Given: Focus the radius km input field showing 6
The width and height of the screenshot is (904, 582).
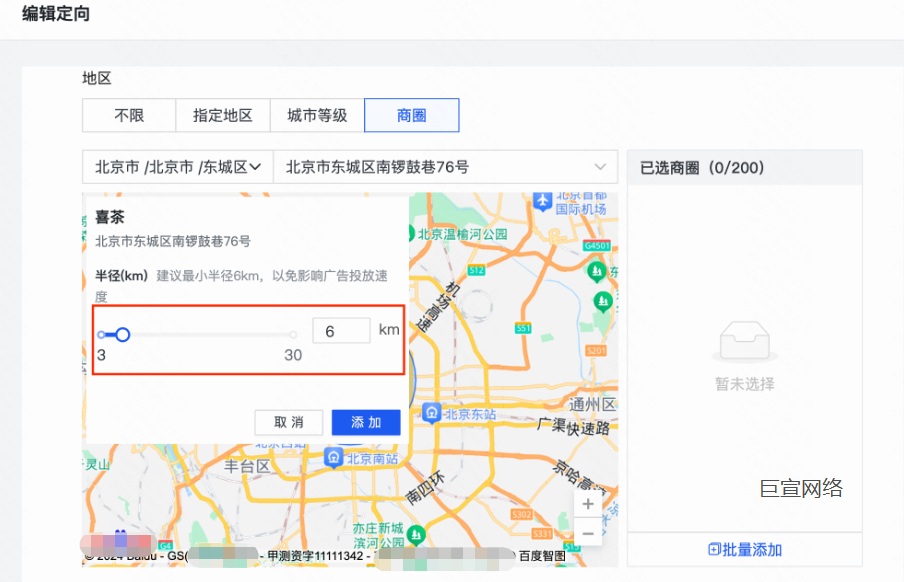Looking at the screenshot, I should tap(341, 331).
